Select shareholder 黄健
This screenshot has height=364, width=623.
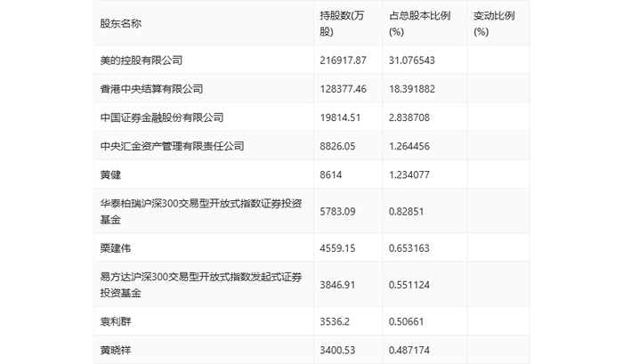click(110, 174)
